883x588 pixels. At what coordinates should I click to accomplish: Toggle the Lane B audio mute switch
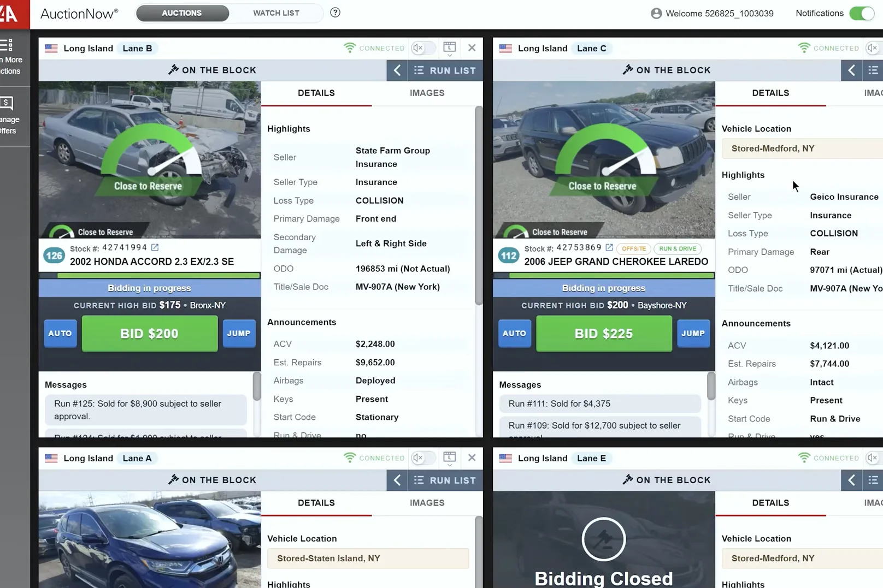point(423,48)
